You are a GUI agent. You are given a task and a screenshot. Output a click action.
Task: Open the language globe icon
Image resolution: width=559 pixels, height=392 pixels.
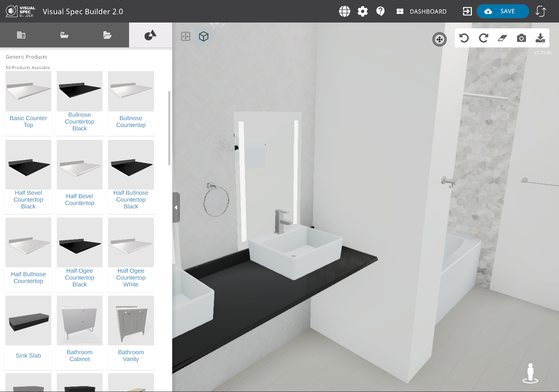[344, 11]
